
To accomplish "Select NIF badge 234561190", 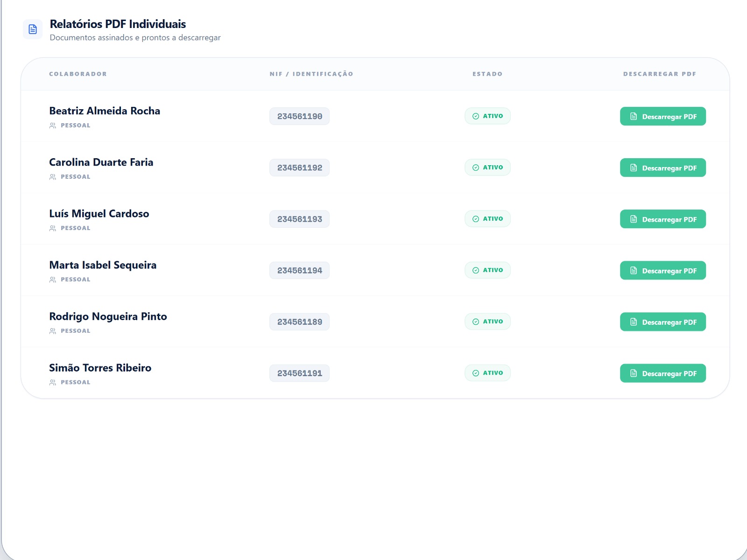I will coord(299,116).
